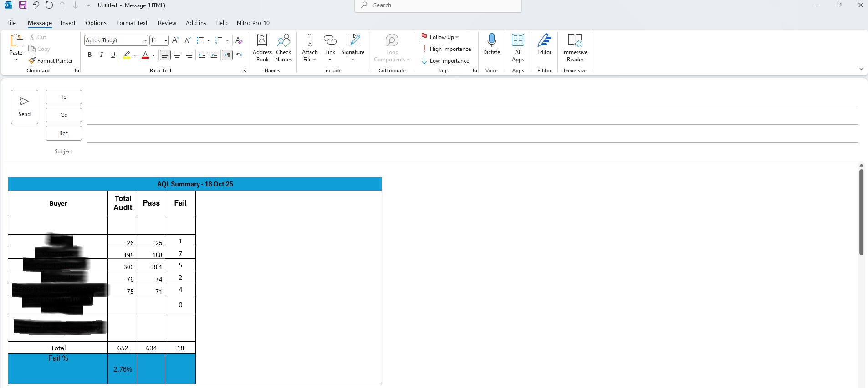Decrease indent icon
868x388 pixels.
202,55
